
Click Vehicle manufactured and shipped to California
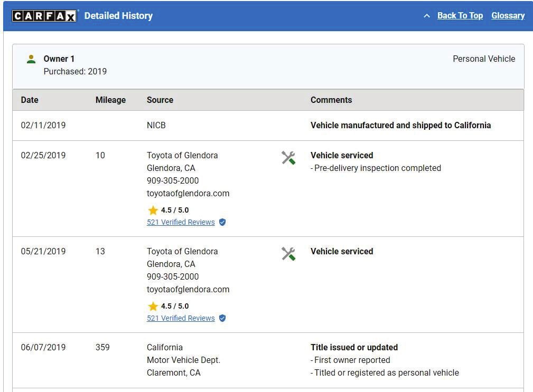coord(400,125)
